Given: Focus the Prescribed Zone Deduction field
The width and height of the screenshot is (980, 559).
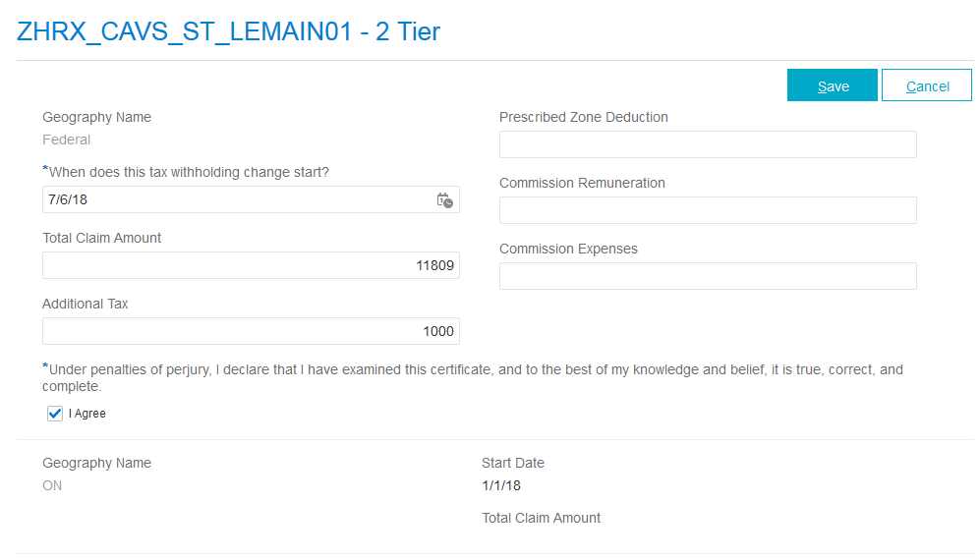Looking at the screenshot, I should click(708, 144).
